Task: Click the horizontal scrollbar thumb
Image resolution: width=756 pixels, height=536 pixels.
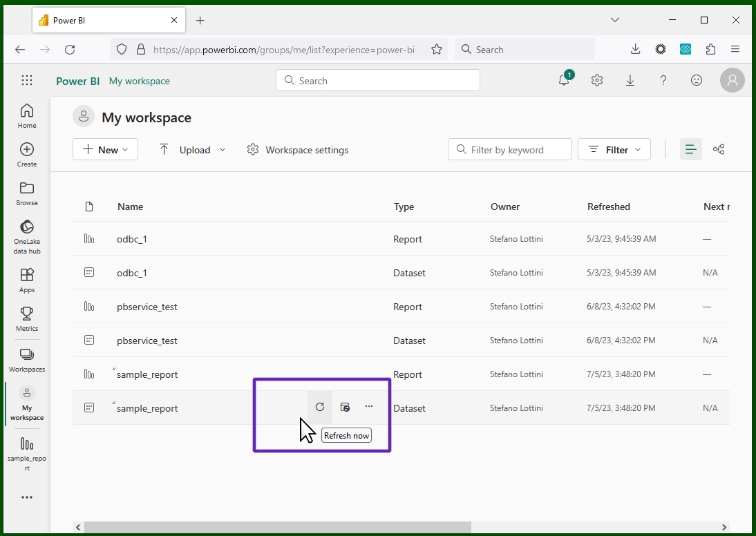Action: 278,527
